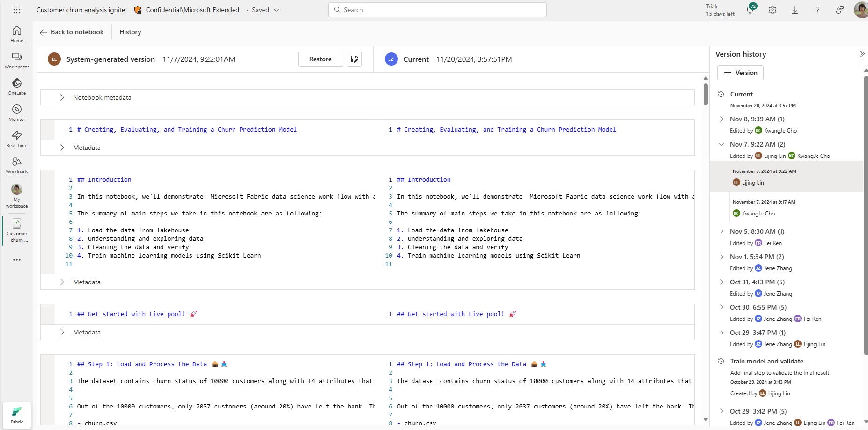Expand the Nov 8, 9:39 AM version group
This screenshot has height=430, width=868.
pos(721,119)
